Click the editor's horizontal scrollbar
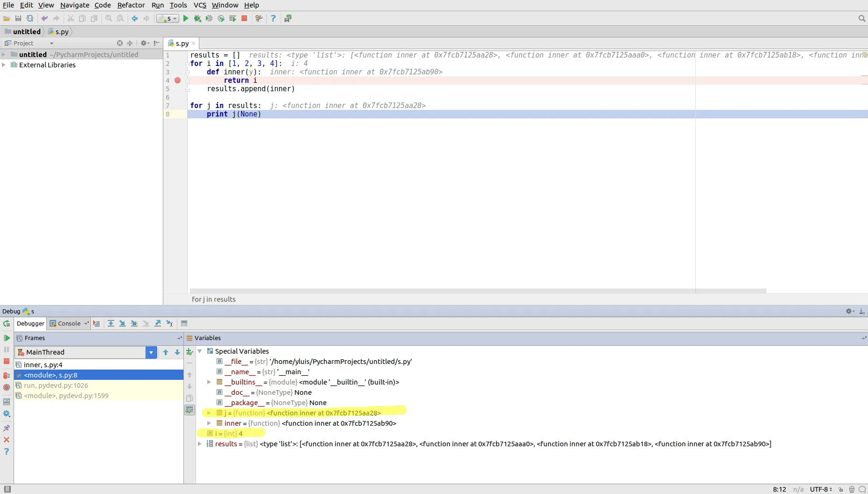This screenshot has width=868, height=494. pyautogui.click(x=478, y=291)
